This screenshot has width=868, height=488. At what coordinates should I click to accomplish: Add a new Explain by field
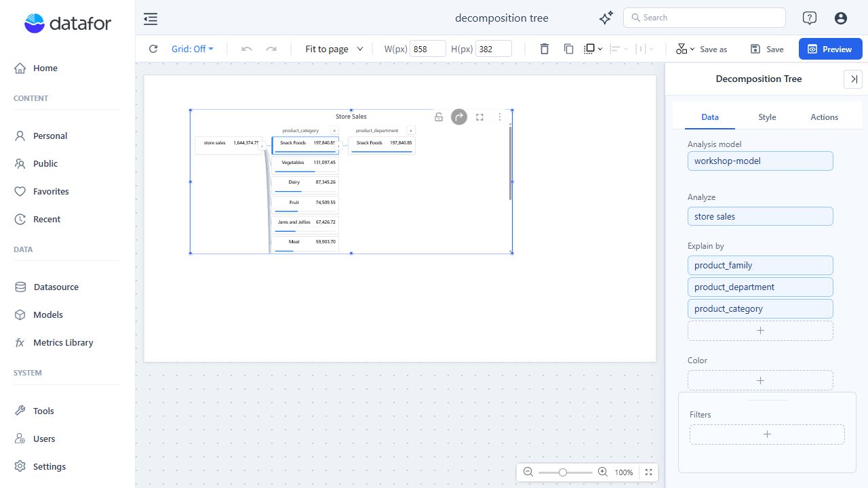coord(760,331)
